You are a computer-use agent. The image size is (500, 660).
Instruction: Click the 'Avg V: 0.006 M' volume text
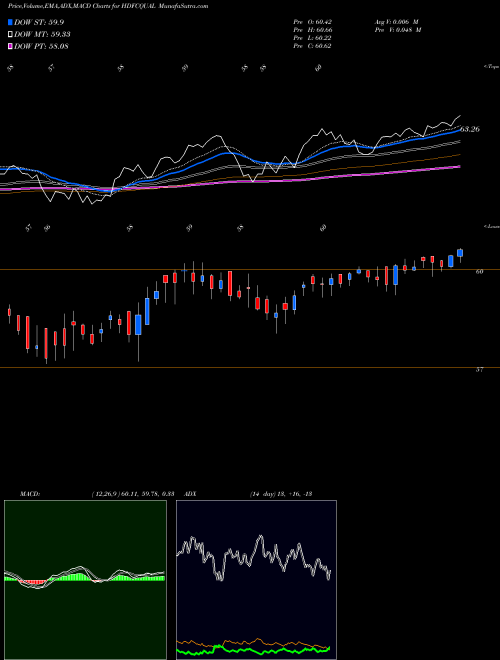pyautogui.click(x=396, y=21)
